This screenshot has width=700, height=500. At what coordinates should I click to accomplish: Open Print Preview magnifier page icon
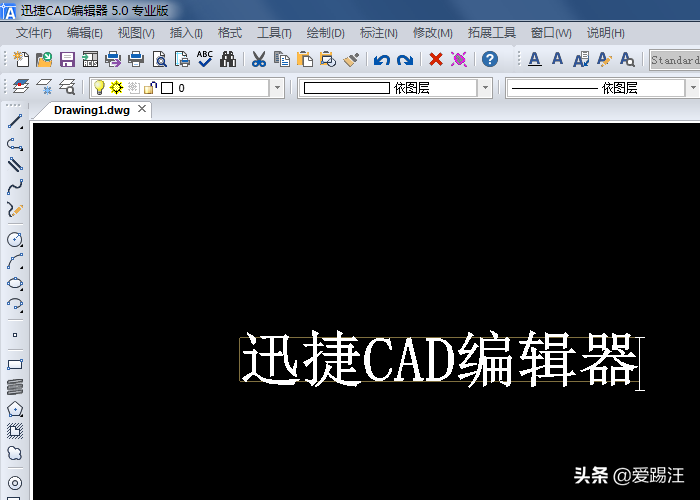point(159,59)
